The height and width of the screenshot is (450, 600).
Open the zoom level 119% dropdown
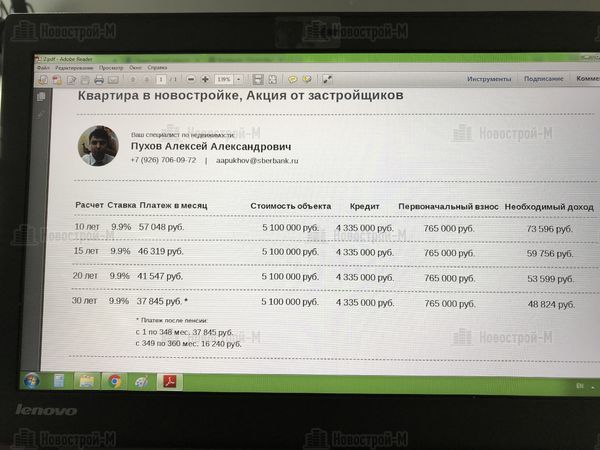coord(236,79)
